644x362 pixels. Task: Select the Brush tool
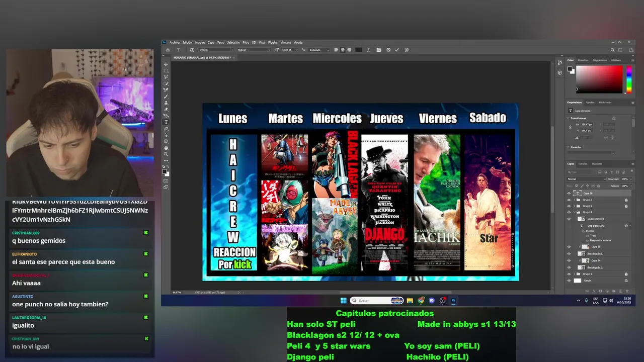tap(166, 98)
